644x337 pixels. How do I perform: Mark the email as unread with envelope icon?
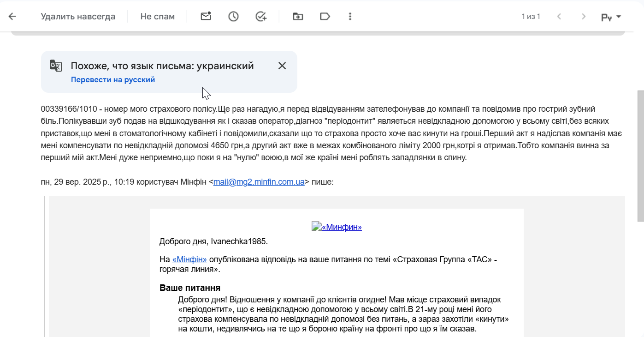[206, 17]
